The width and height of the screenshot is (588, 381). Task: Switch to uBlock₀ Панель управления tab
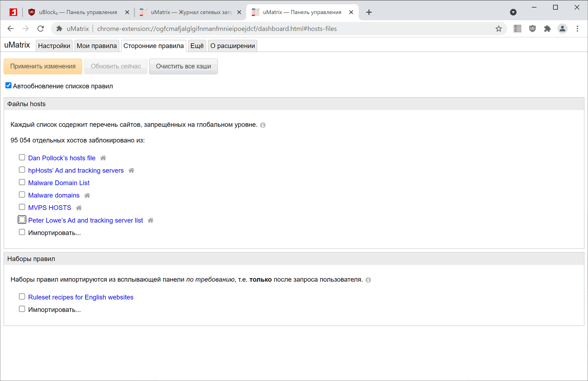tap(78, 12)
